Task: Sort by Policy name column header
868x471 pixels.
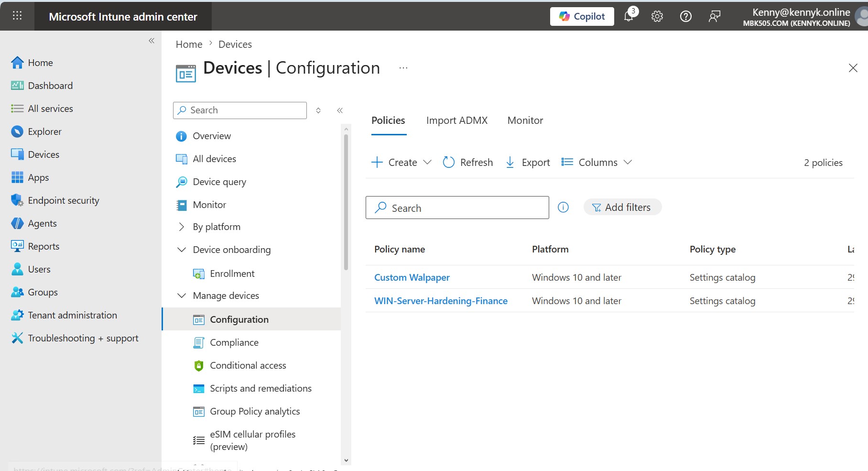Action: [x=400, y=249]
